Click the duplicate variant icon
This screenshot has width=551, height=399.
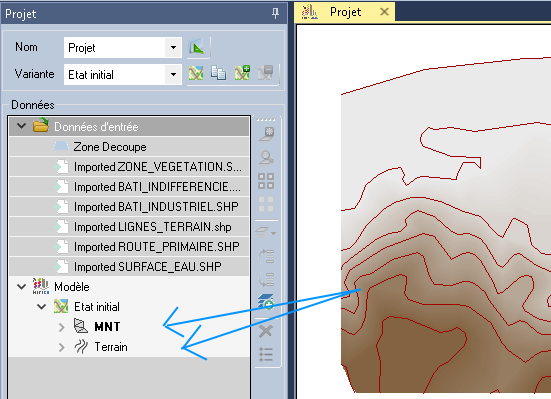click(219, 73)
